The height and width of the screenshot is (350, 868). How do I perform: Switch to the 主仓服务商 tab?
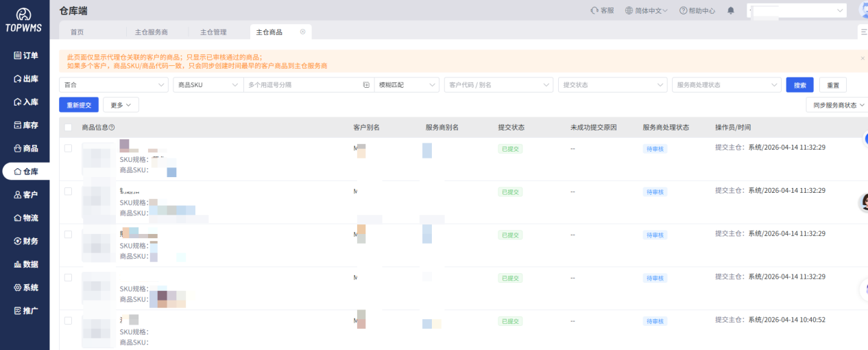151,32
